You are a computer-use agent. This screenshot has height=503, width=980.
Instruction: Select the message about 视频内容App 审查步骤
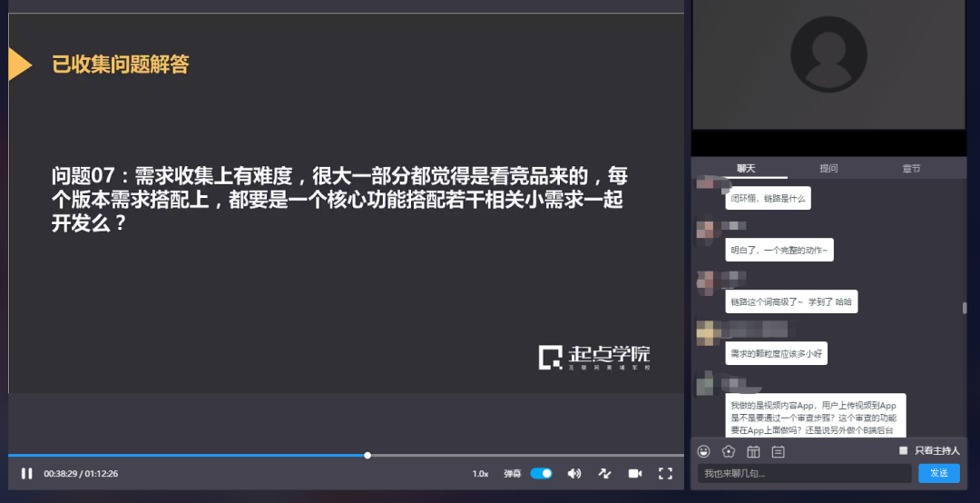815,416
